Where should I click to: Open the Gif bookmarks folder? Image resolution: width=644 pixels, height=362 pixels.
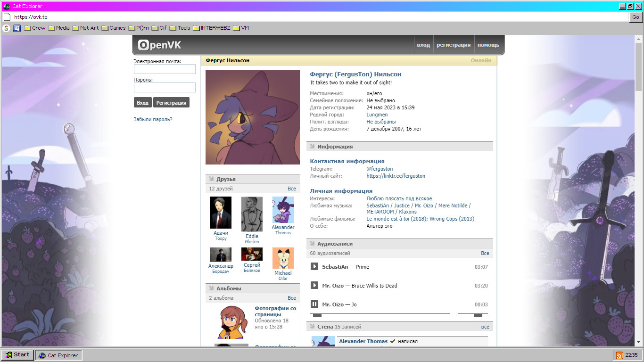[x=159, y=28]
